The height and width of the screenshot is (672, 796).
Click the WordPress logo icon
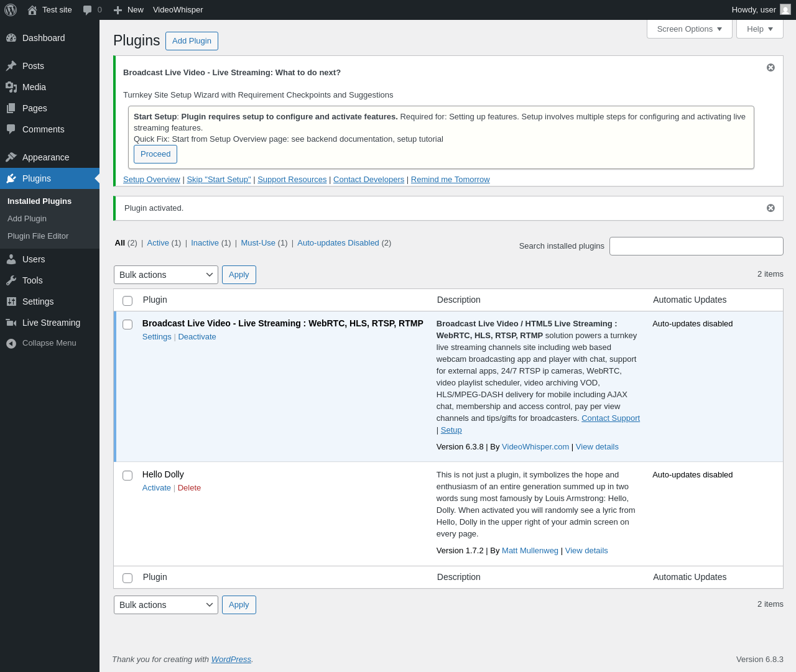pos(11,10)
